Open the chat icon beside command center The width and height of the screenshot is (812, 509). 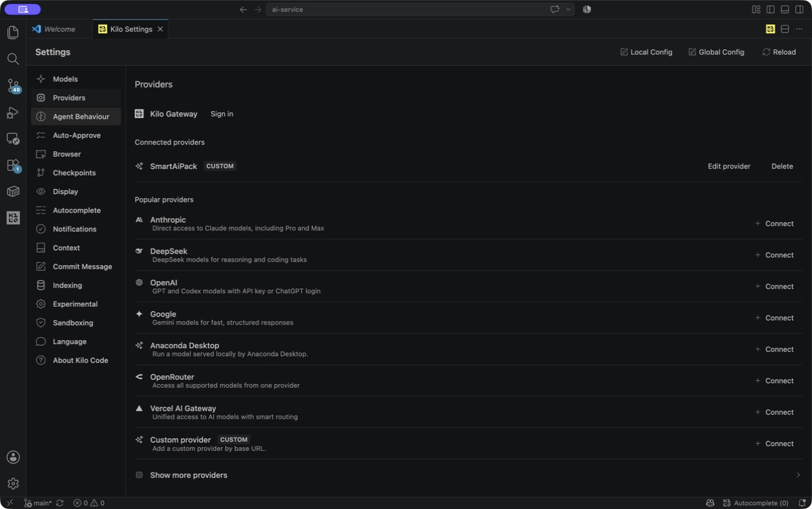(x=555, y=9)
